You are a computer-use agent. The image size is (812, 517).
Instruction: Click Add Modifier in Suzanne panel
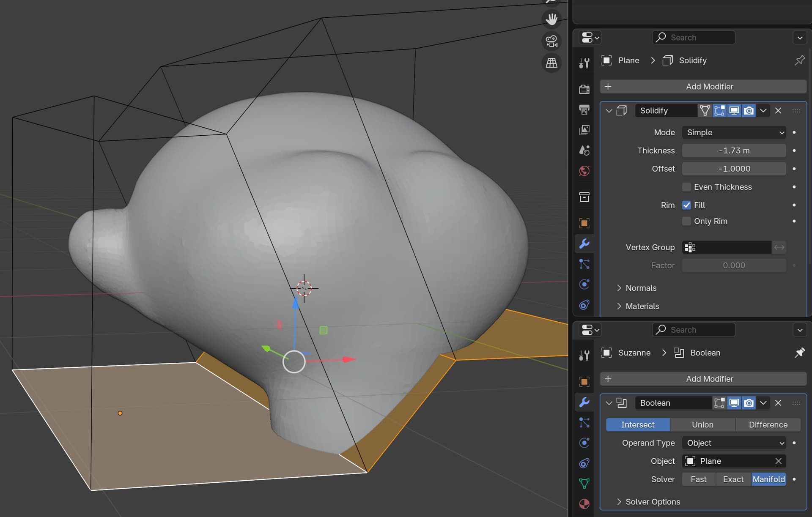click(703, 379)
